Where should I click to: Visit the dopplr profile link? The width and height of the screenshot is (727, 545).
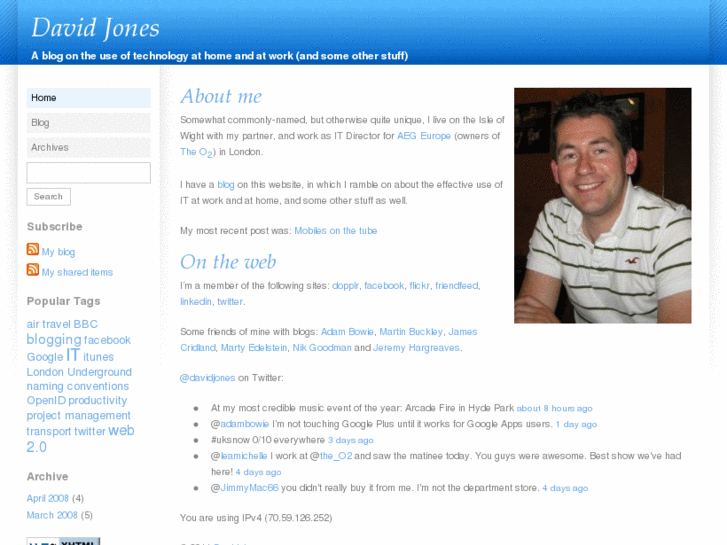[345, 286]
